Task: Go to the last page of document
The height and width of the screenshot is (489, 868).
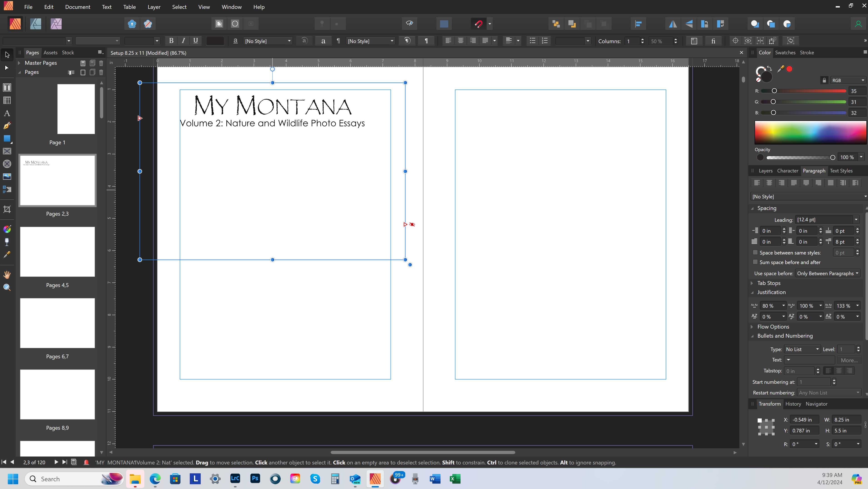Action: point(64,462)
